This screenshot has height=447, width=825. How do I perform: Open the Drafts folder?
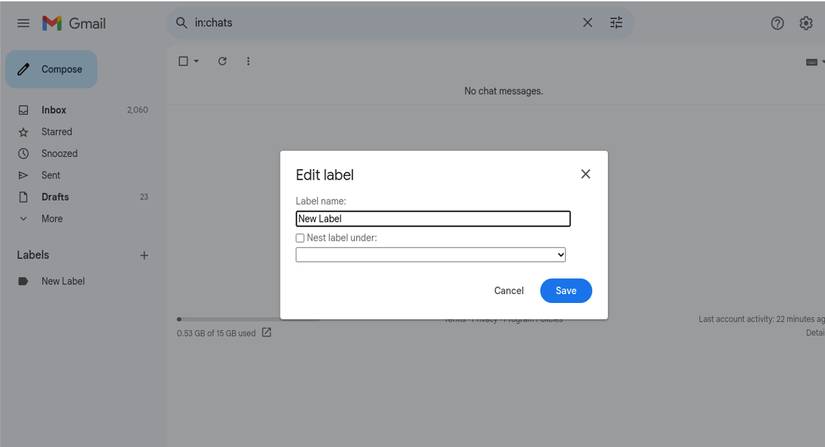coord(55,197)
